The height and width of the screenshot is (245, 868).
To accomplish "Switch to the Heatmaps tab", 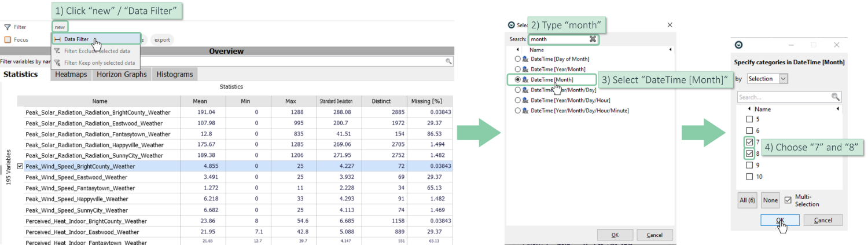I will pyautogui.click(x=71, y=74).
